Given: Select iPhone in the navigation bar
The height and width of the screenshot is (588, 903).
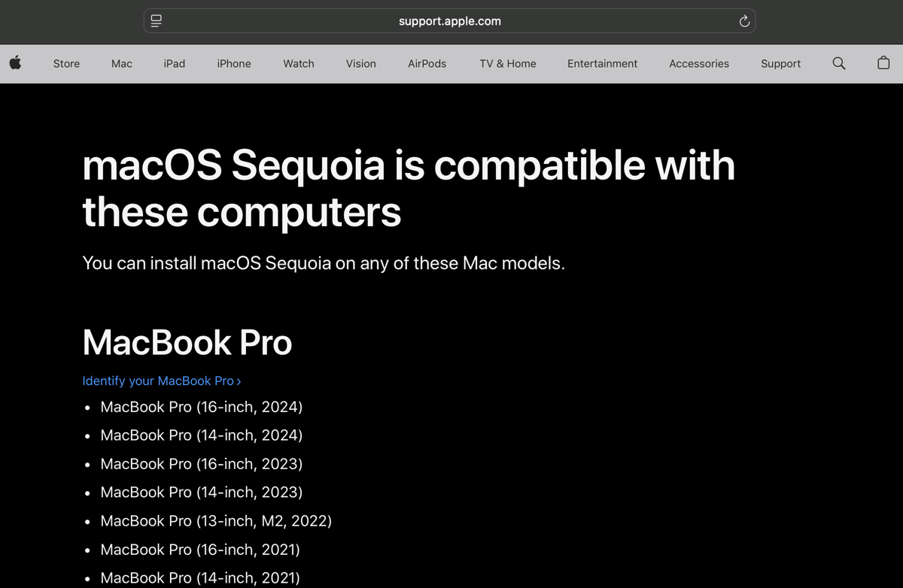Looking at the screenshot, I should pos(234,64).
